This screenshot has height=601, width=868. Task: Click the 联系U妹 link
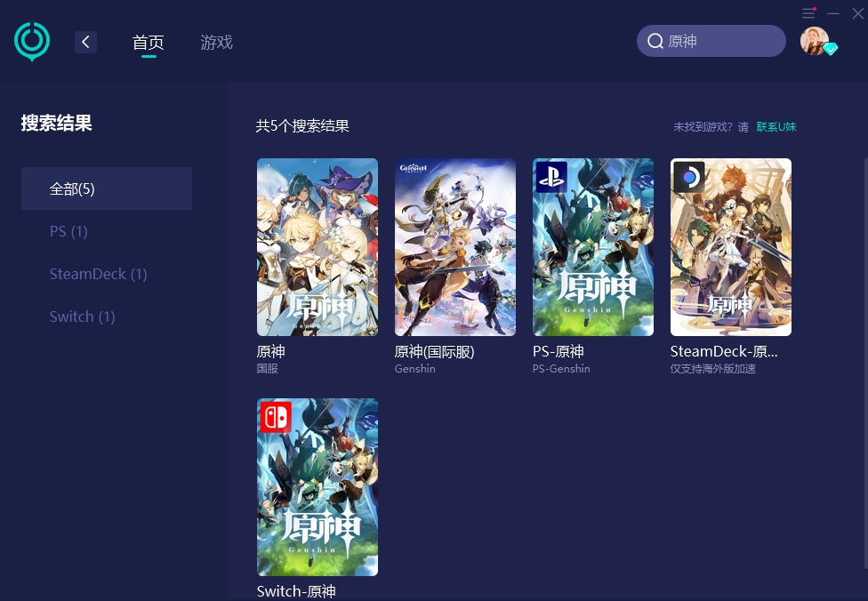776,127
